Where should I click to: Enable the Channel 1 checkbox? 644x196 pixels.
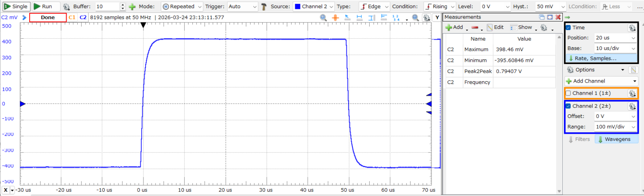(568, 93)
